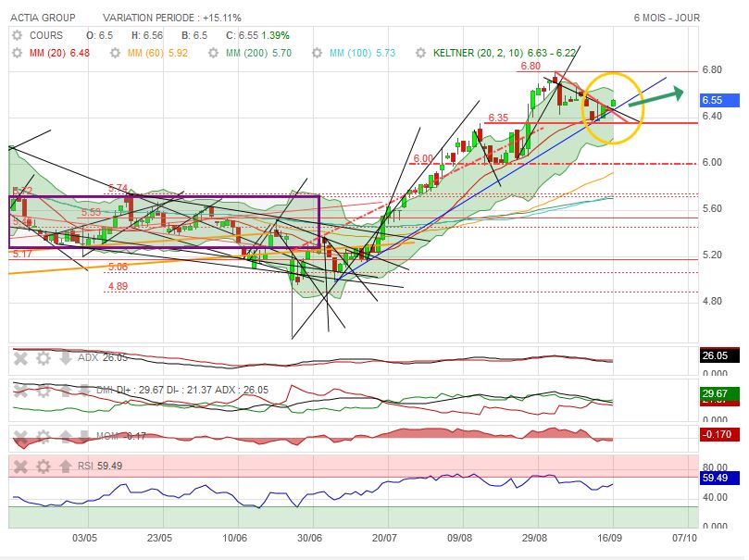The height and width of the screenshot is (560, 749).
Task: Remove the MOM panel with its X icon
Action: coord(20,436)
